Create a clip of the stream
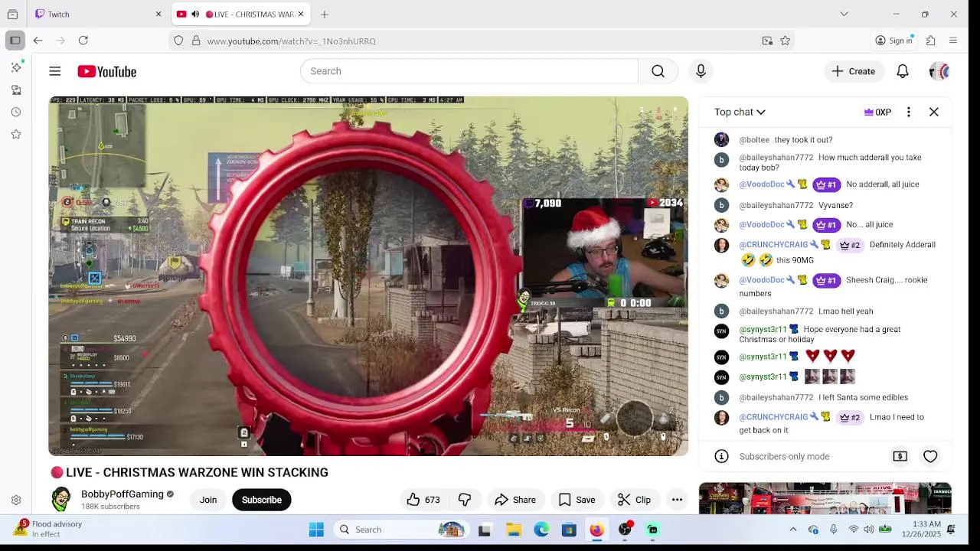The width and height of the screenshot is (980, 551). [634, 500]
